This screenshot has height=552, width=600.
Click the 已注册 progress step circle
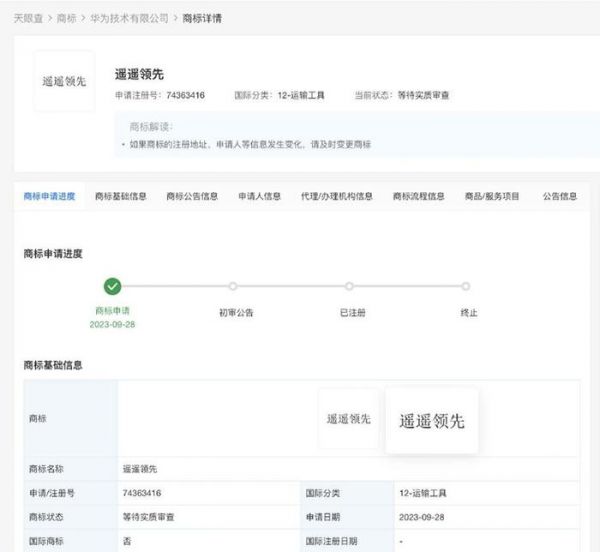pos(349,286)
